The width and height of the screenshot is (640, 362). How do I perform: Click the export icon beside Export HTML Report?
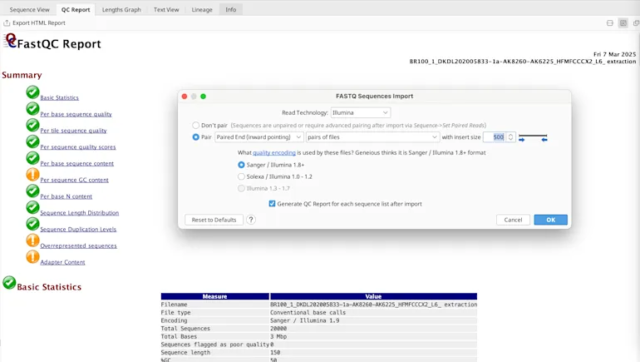click(x=7, y=23)
